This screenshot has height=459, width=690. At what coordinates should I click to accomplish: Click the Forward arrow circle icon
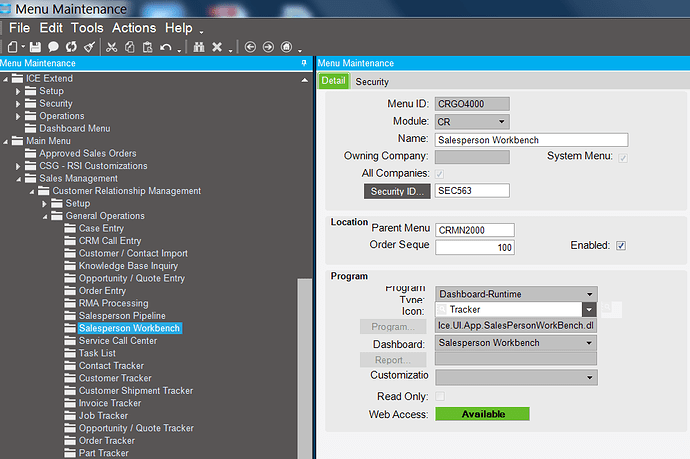click(268, 47)
